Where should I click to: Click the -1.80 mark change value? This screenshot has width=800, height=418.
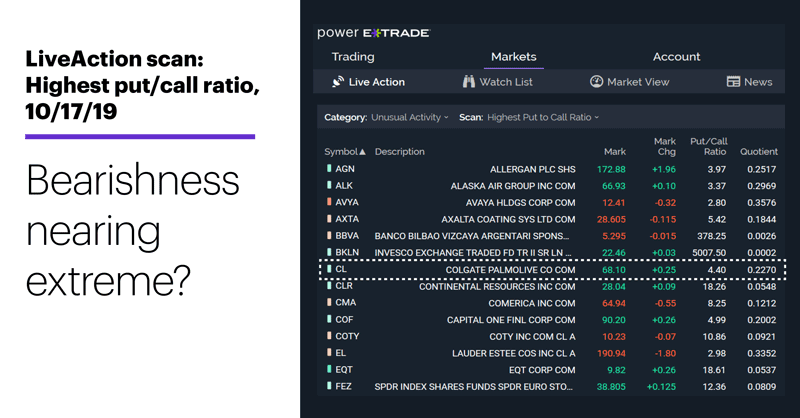coord(665,353)
